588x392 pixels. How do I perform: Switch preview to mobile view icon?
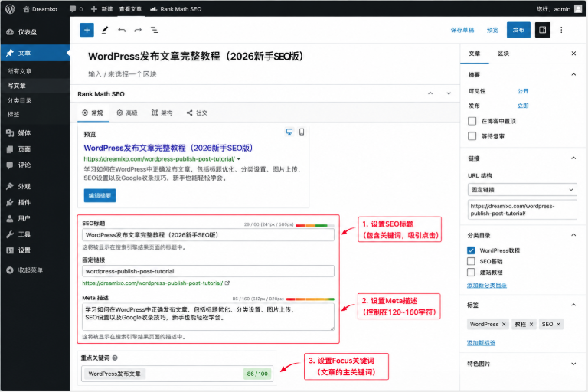[302, 132]
